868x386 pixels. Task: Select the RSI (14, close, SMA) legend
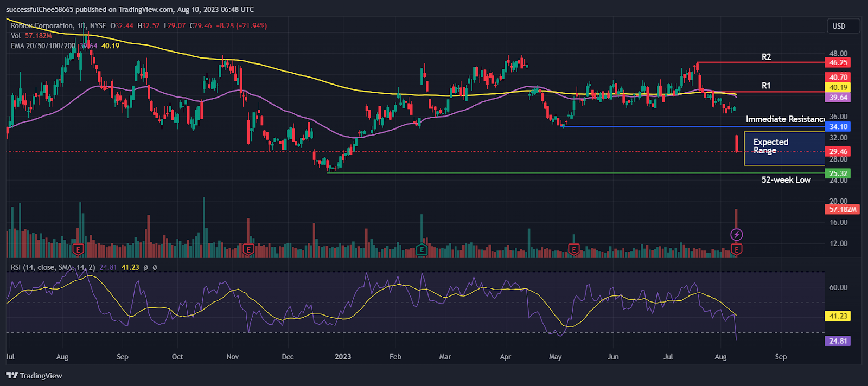click(53, 267)
